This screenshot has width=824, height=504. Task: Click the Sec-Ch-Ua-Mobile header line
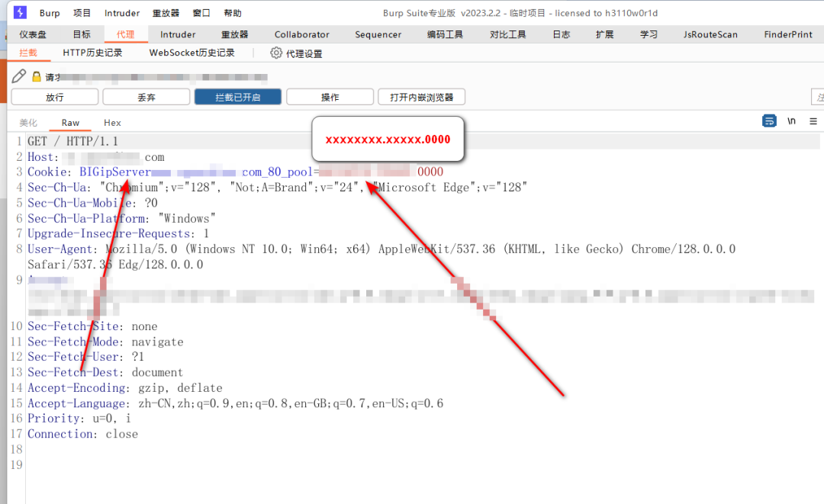coord(92,203)
